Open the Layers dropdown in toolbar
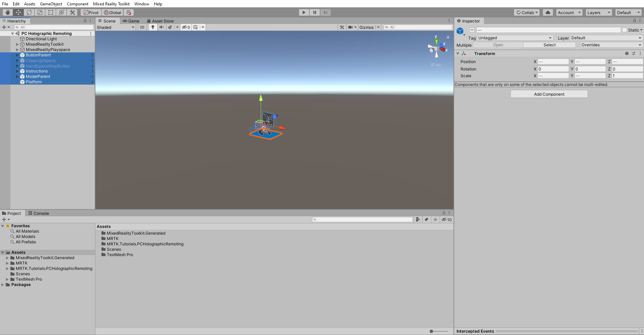The image size is (644, 335). (x=599, y=12)
